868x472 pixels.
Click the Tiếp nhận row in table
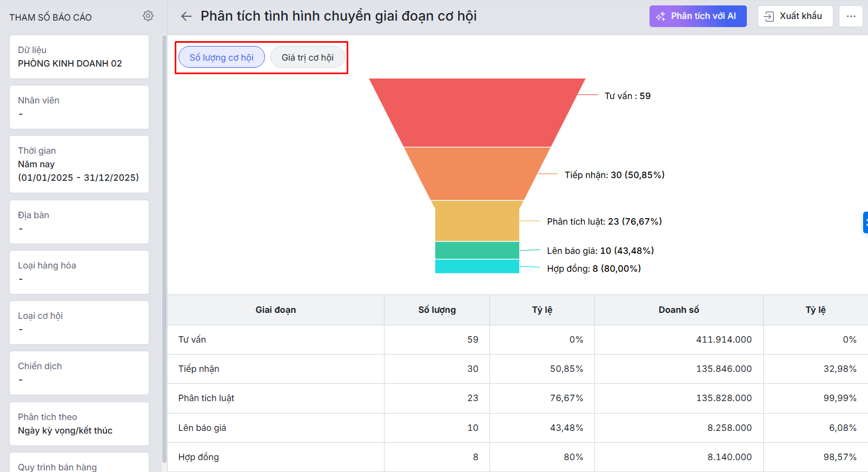point(199,369)
